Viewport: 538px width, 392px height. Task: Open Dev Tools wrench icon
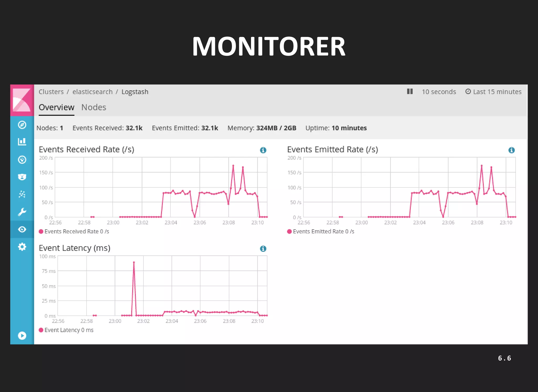[22, 212]
